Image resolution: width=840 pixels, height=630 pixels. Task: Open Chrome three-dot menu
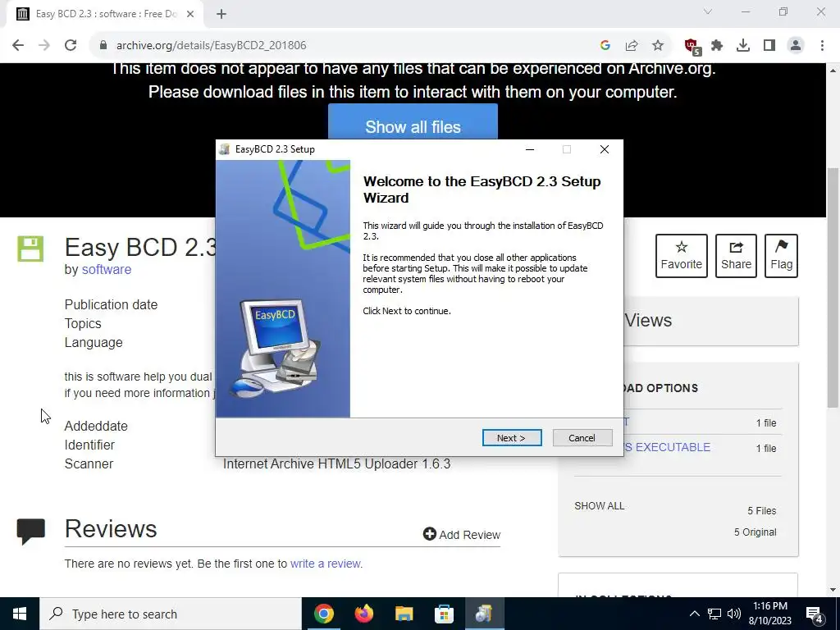[822, 46]
